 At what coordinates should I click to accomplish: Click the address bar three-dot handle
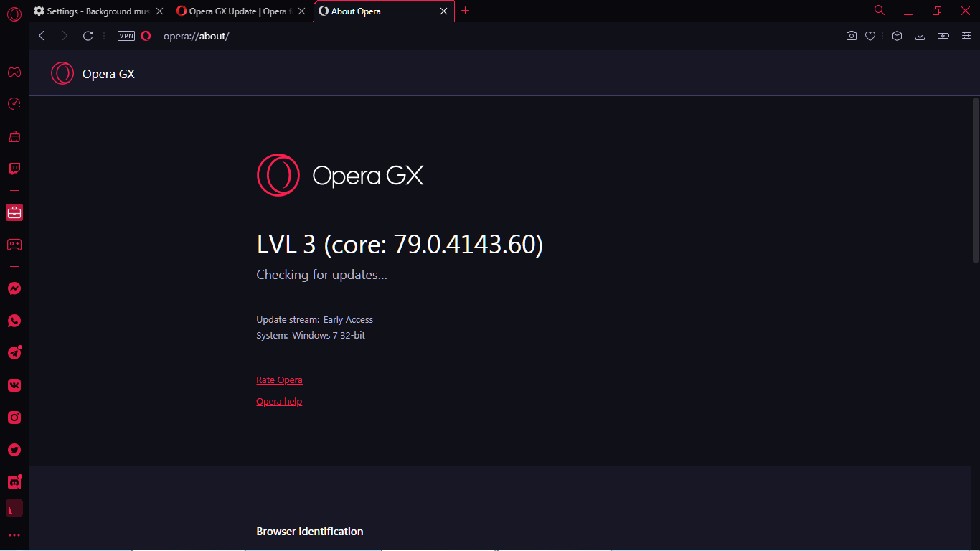(x=105, y=36)
